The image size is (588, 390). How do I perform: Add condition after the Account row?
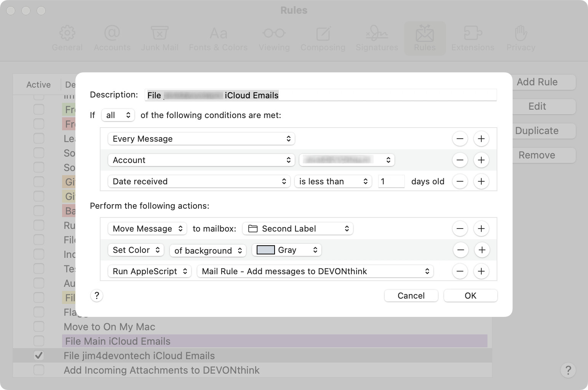481,160
